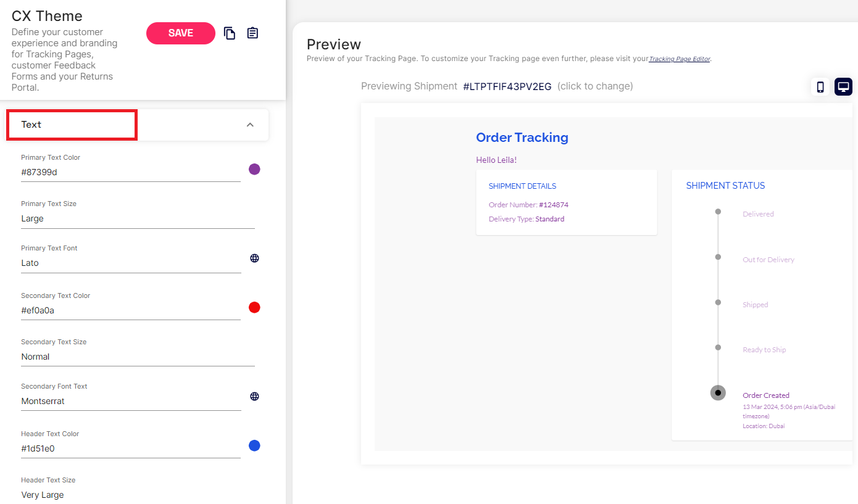858x504 pixels.
Task: Open the red Secondary Text Color swatch
Action: click(254, 308)
